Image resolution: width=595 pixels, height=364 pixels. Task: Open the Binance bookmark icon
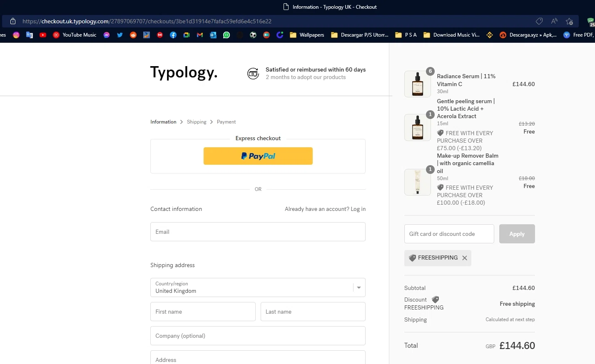[490, 35]
